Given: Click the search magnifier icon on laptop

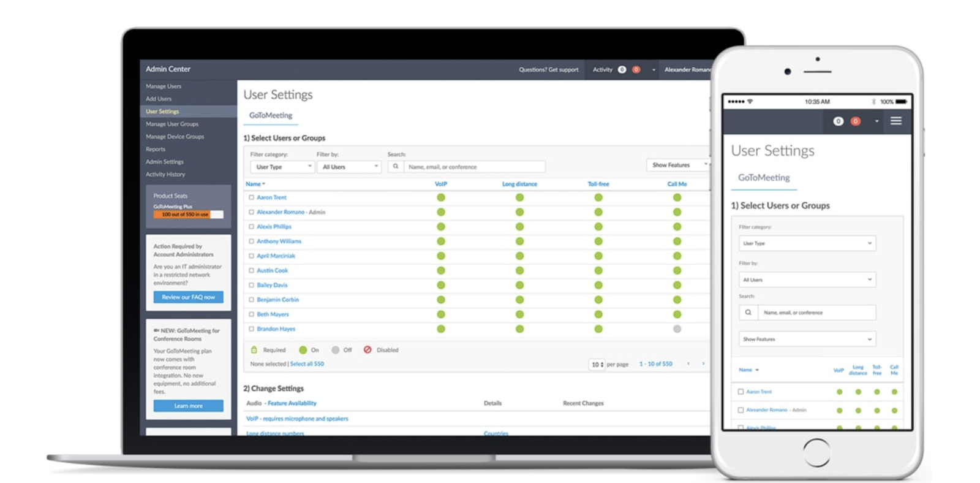Looking at the screenshot, I should click(396, 167).
